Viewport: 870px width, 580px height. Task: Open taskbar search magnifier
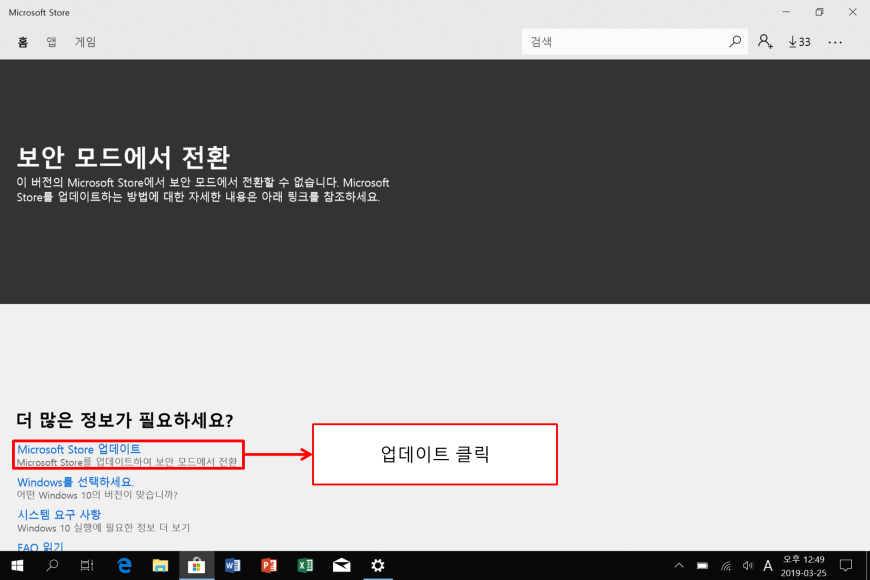click(x=52, y=566)
